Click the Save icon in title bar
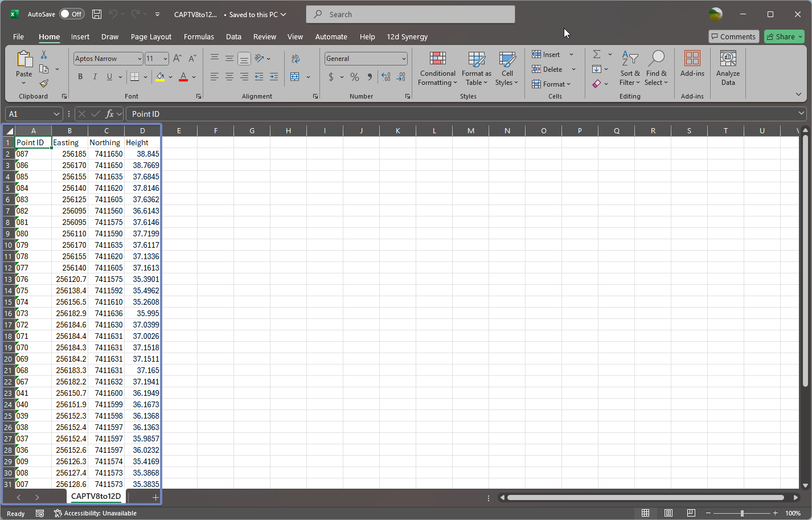The height and width of the screenshot is (520, 812). coord(97,14)
